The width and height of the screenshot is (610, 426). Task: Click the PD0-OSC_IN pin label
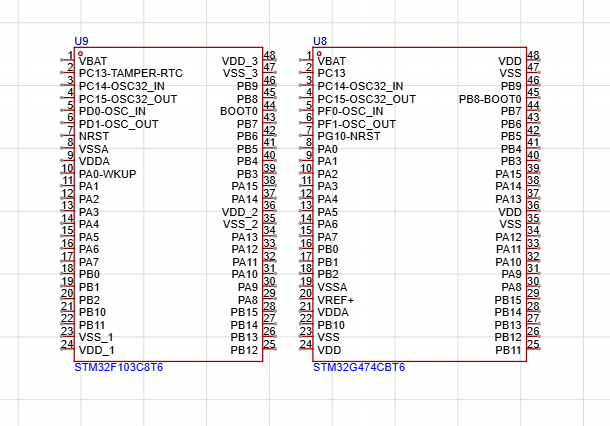tap(112, 111)
